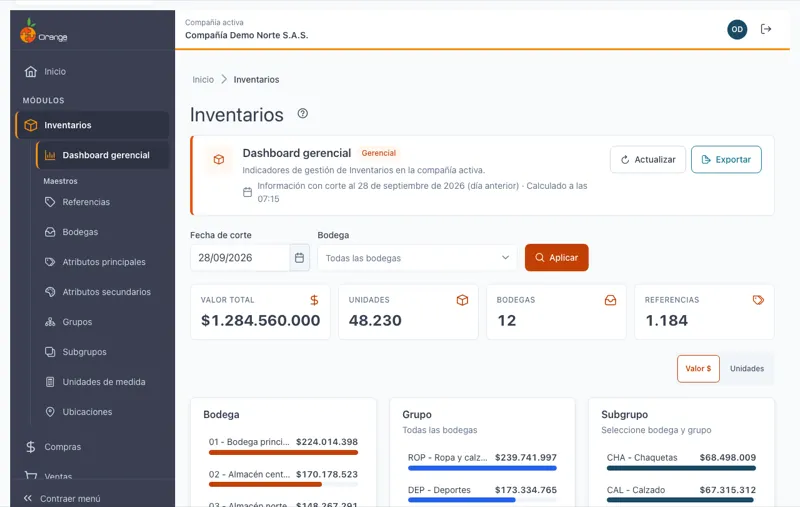The image size is (800, 507).
Task: Click the Actualizar button
Action: [648, 160]
